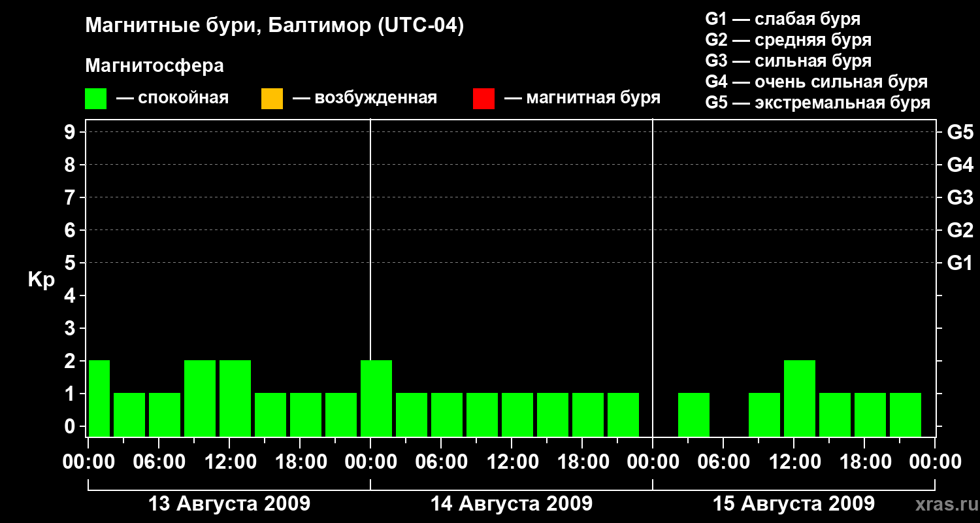Click the '18:00' tick label of 13 Августа

tap(300, 462)
